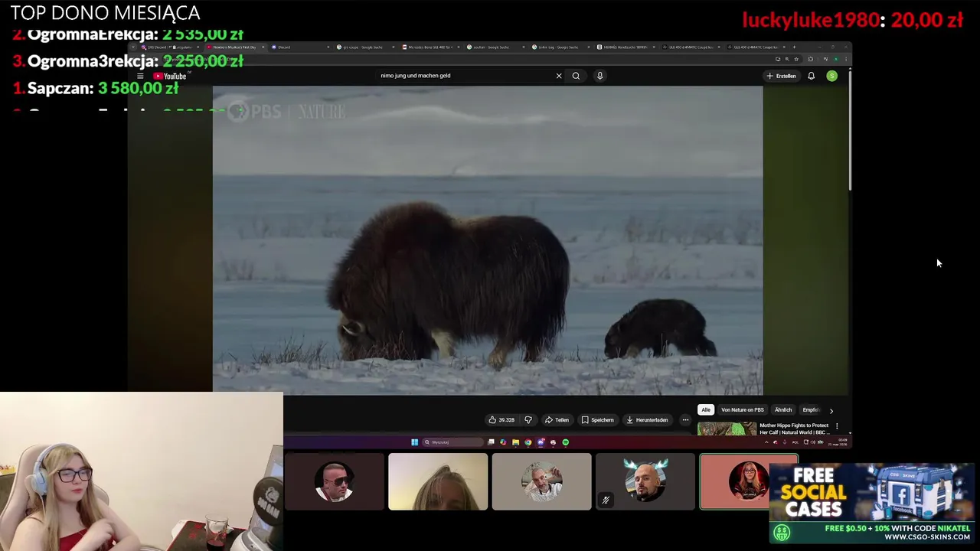Image resolution: width=980 pixels, height=551 pixels.
Task: Open a new browser tab
Action: [x=794, y=47]
